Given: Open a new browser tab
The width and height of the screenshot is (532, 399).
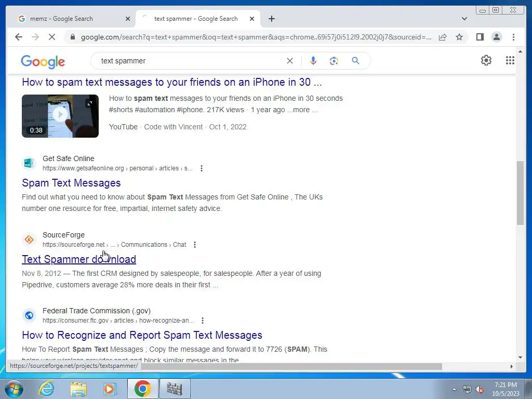Looking at the screenshot, I should pyautogui.click(x=271, y=19).
